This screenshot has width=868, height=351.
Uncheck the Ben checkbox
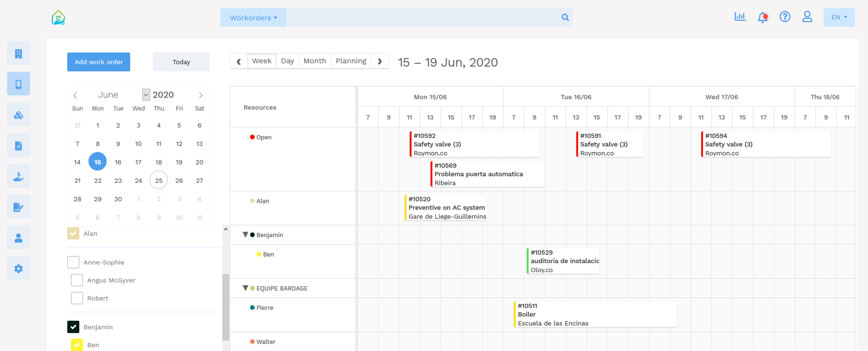77,345
